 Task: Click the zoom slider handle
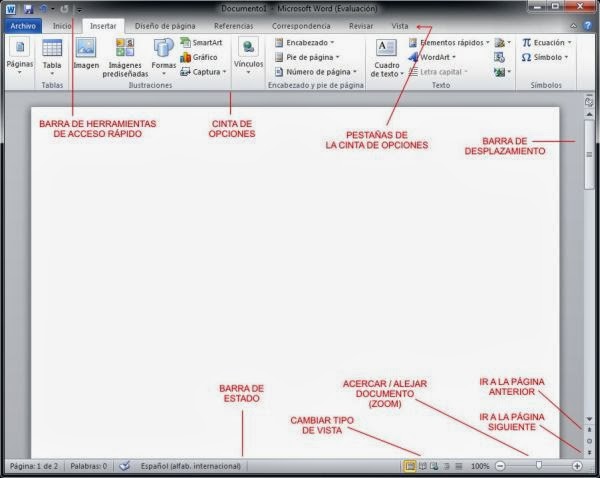(539, 465)
